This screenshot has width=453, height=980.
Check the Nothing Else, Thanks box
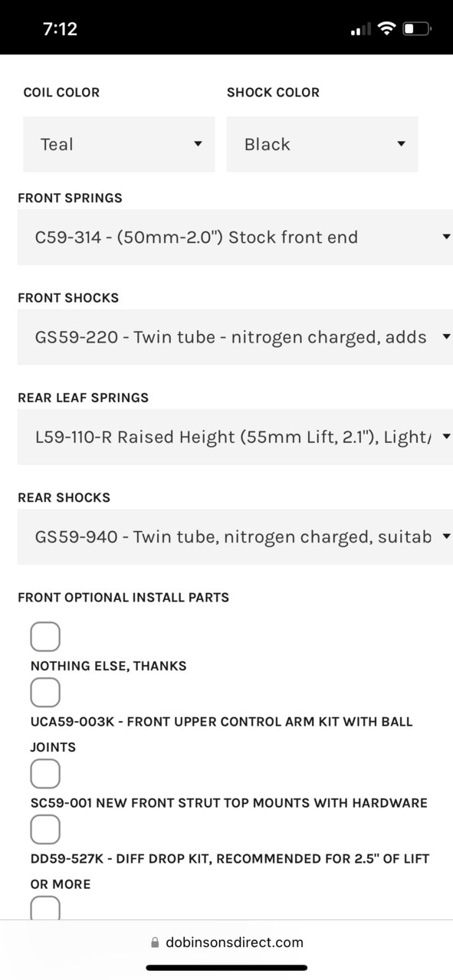coord(45,637)
